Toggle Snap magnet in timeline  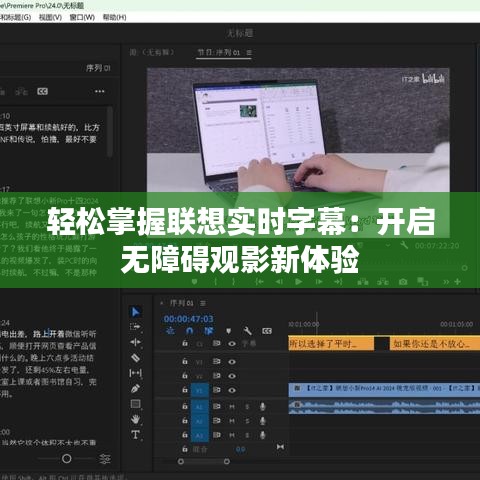pos(189,331)
